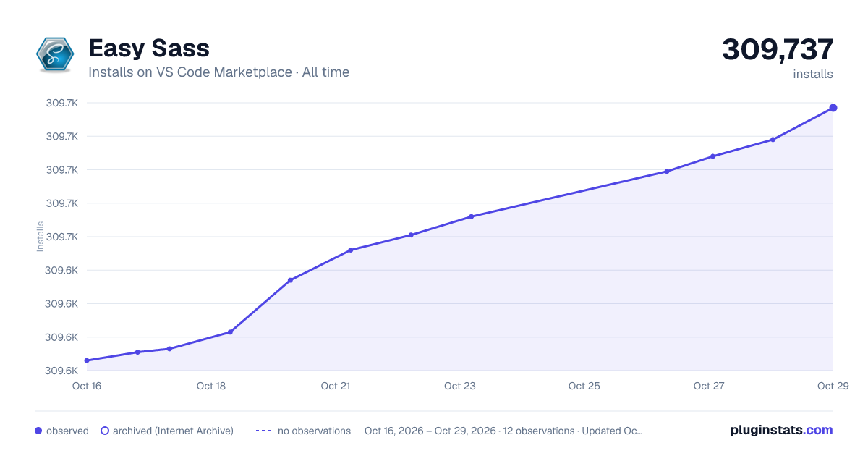Select the data point just after Oct 23
868x456 pixels.
471,216
